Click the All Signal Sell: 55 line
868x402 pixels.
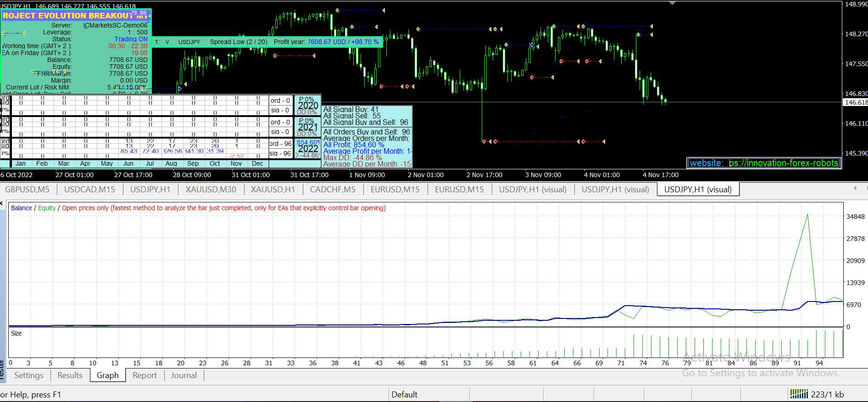click(x=352, y=116)
